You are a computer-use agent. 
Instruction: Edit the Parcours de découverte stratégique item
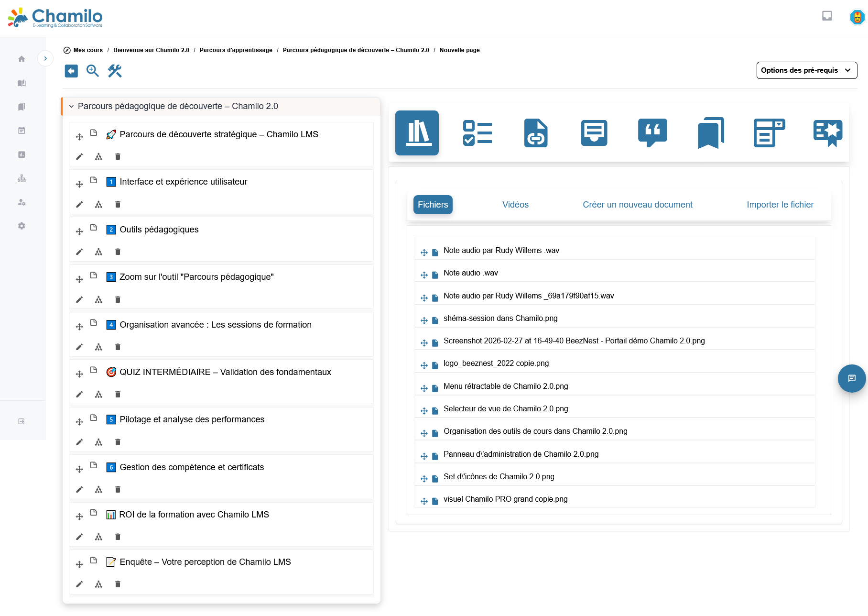79,156
